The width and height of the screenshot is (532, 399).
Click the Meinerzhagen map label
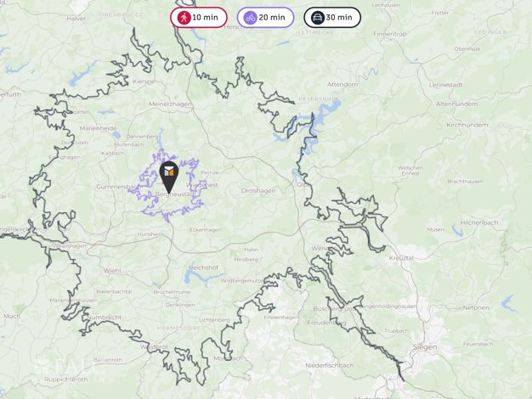(170, 104)
